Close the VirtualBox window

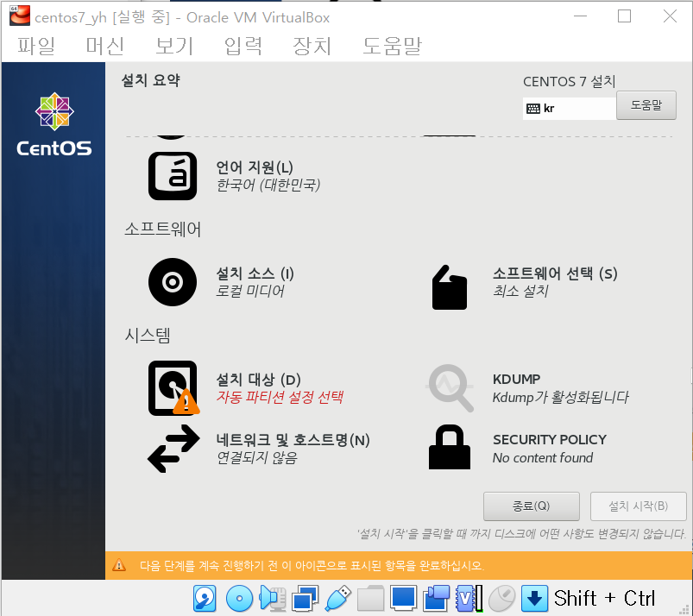670,16
